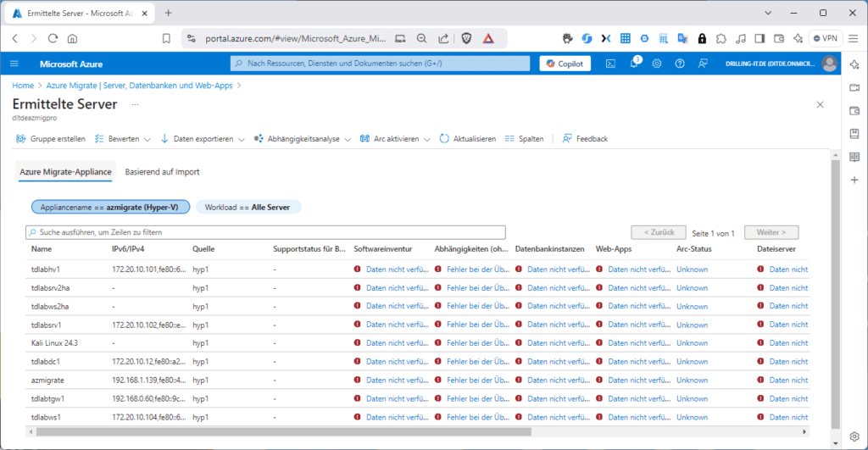The width and height of the screenshot is (868, 450).
Task: Go to Home breadcrumb
Action: [23, 86]
